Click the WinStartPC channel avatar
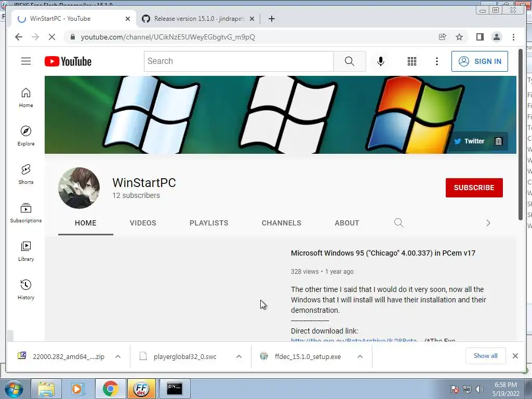The height and width of the screenshot is (399, 532). coord(79,188)
